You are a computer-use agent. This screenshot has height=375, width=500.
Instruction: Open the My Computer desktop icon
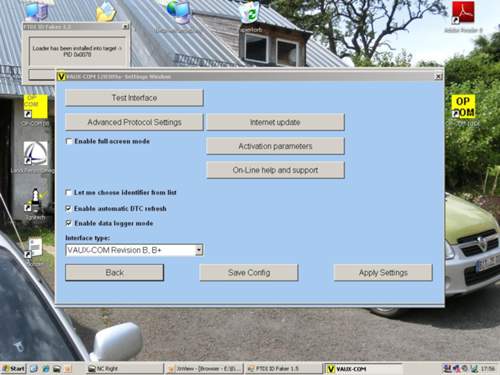point(36,11)
